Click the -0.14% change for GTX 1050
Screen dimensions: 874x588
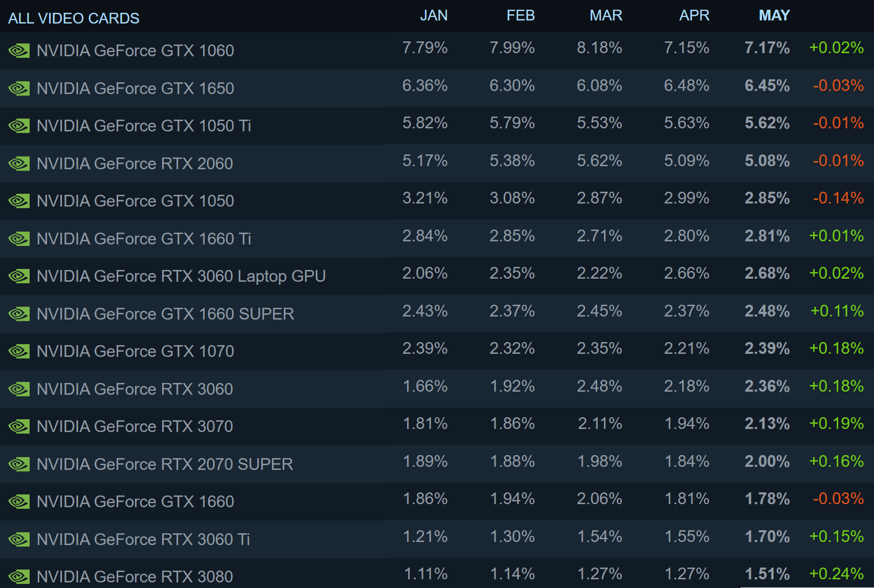pos(839,198)
